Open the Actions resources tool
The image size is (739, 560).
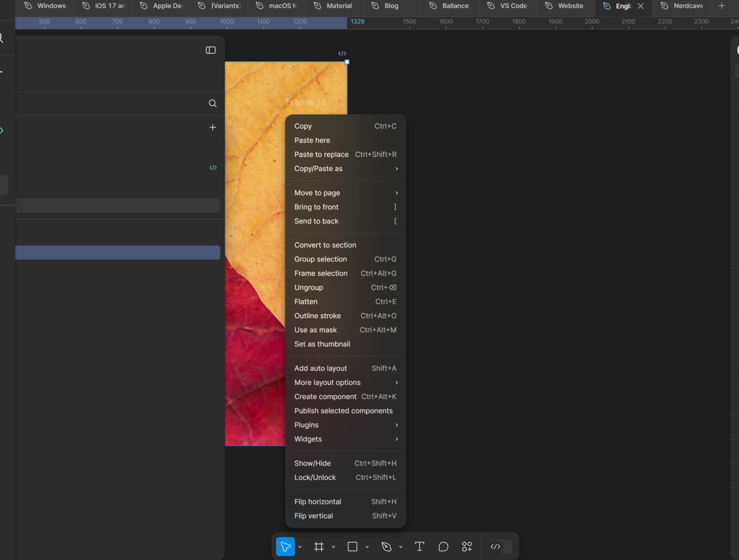[467, 546]
